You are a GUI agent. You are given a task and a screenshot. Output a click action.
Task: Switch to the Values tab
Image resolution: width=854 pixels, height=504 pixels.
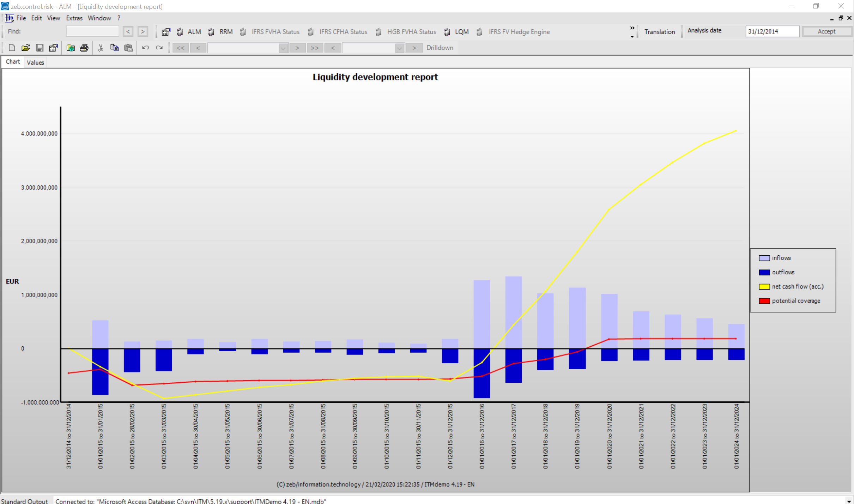point(35,62)
